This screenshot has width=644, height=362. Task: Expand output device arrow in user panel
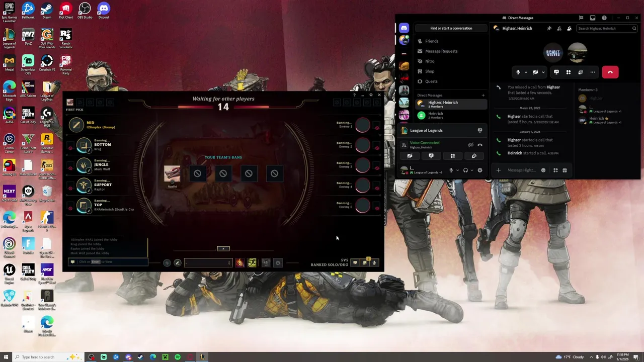pos(471,170)
